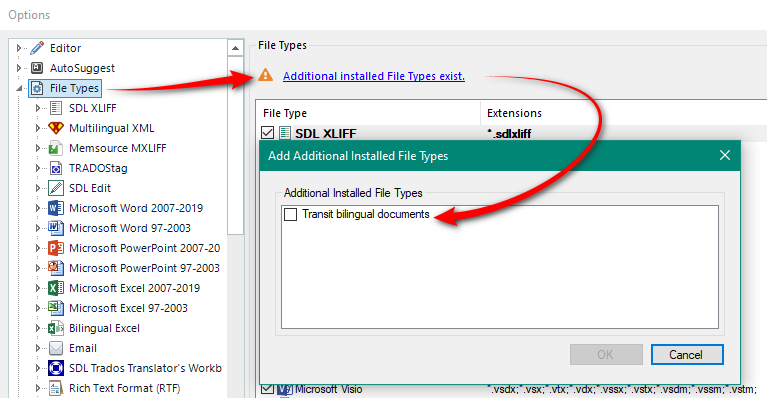The image size is (767, 398).
Task: Click the File Types gear icon
Action: pos(37,88)
